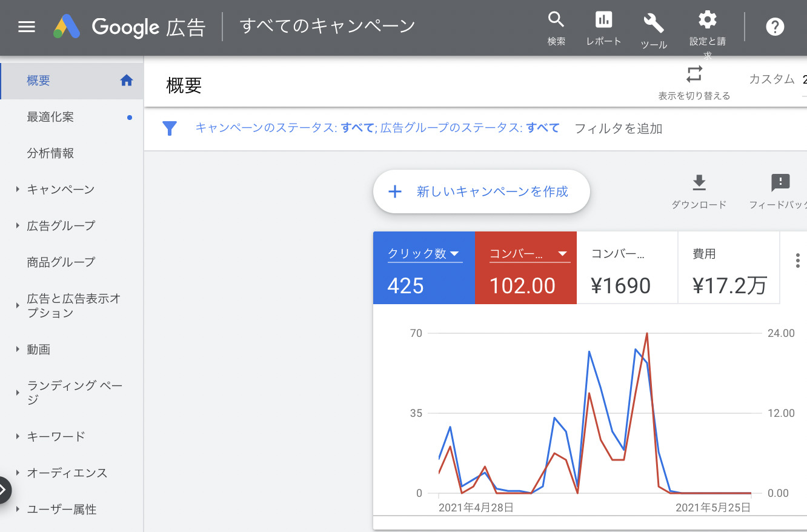Screen dimensions: 807x532
Task: Expand the キーワード sidebar section
Action: coord(18,436)
